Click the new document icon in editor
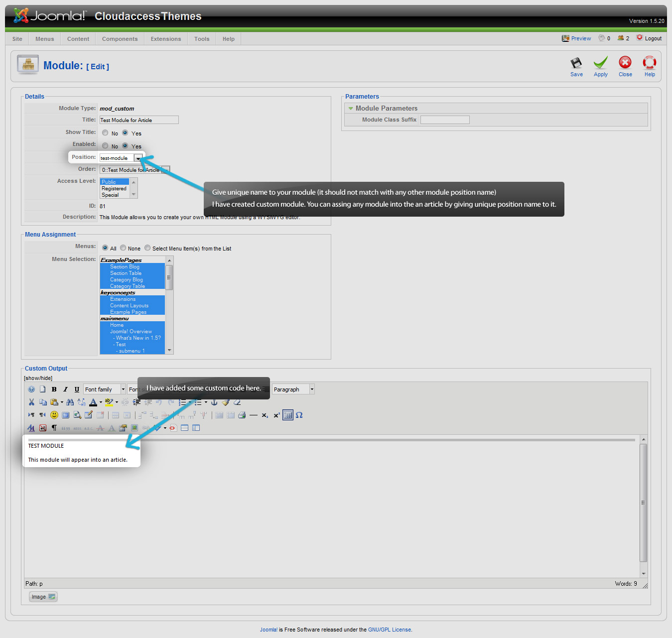672x638 pixels. [43, 389]
